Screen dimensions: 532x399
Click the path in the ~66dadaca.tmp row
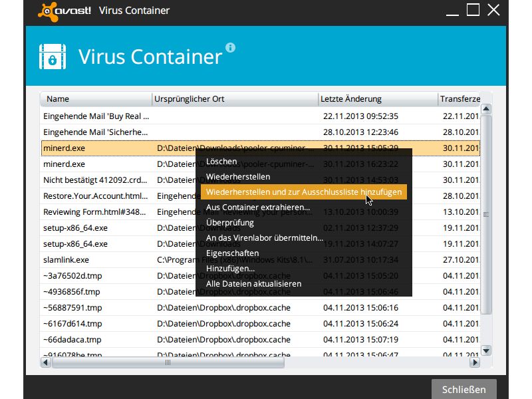click(223, 339)
